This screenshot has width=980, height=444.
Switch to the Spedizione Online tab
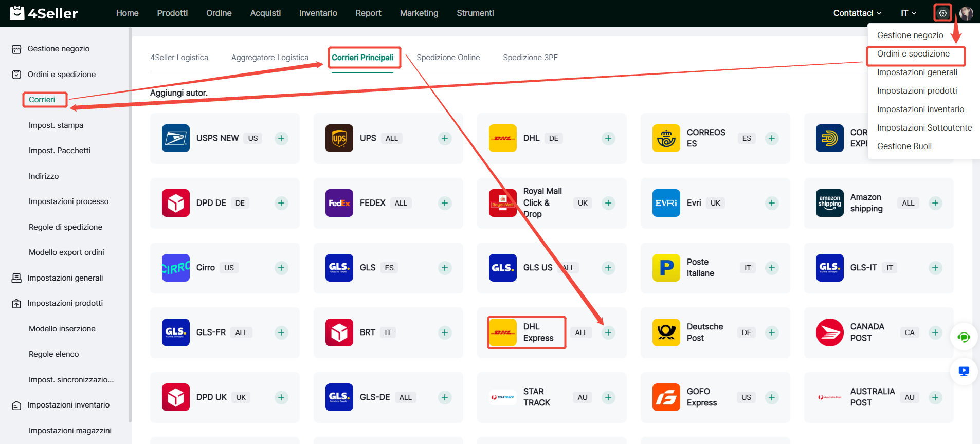coord(448,58)
